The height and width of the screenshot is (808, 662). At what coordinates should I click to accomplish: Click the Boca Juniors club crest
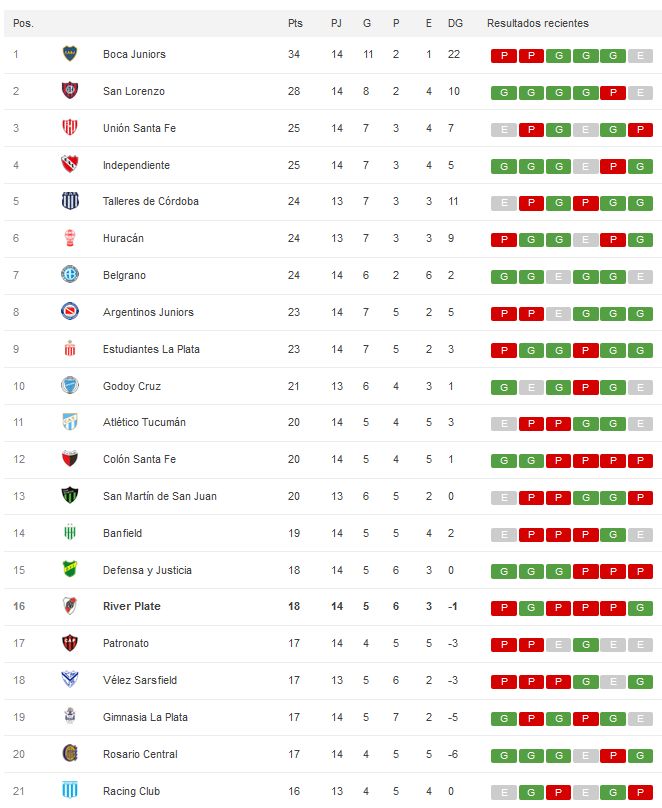[x=70, y=54]
